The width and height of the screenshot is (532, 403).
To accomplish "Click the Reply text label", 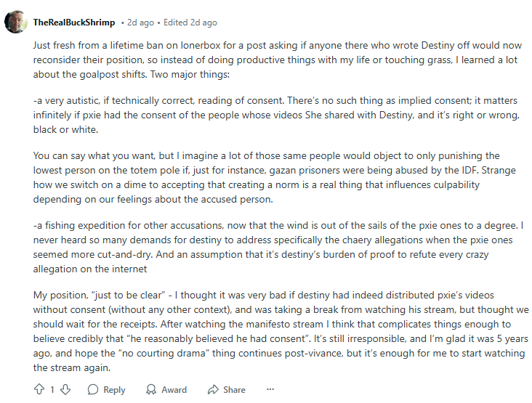I will [114, 390].
